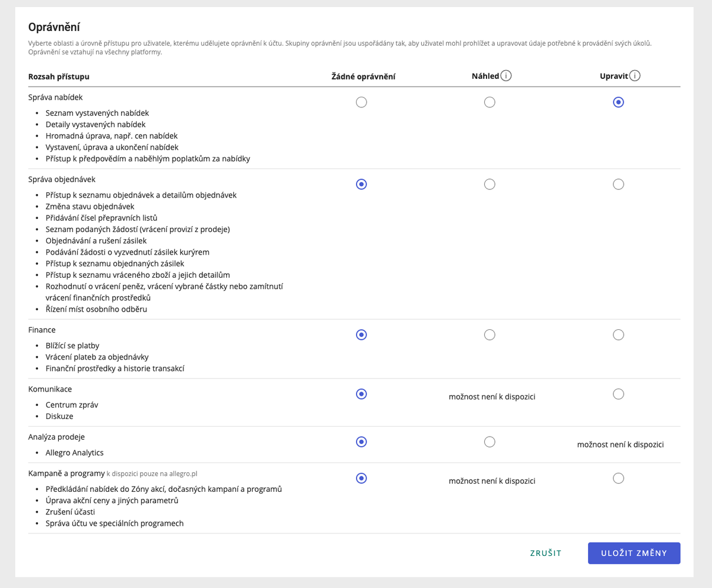
Task: Open the info icon next to Upravit
Action: coord(635,76)
